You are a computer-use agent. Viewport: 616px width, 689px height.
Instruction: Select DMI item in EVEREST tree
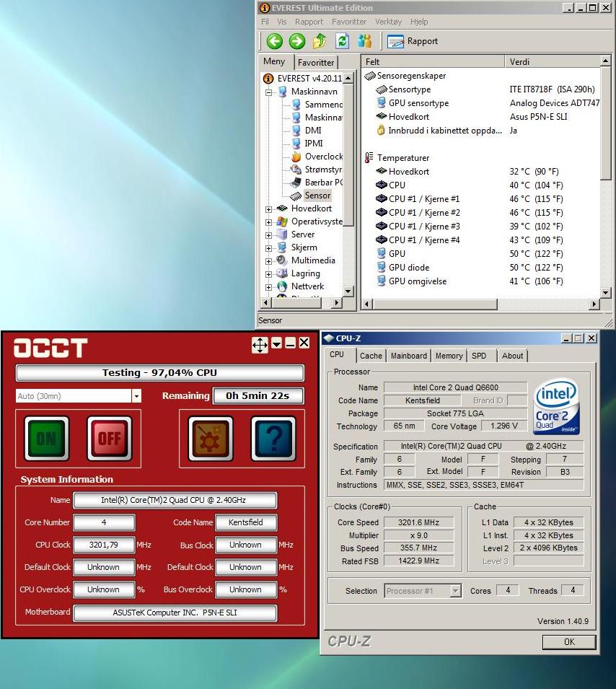pyautogui.click(x=313, y=131)
